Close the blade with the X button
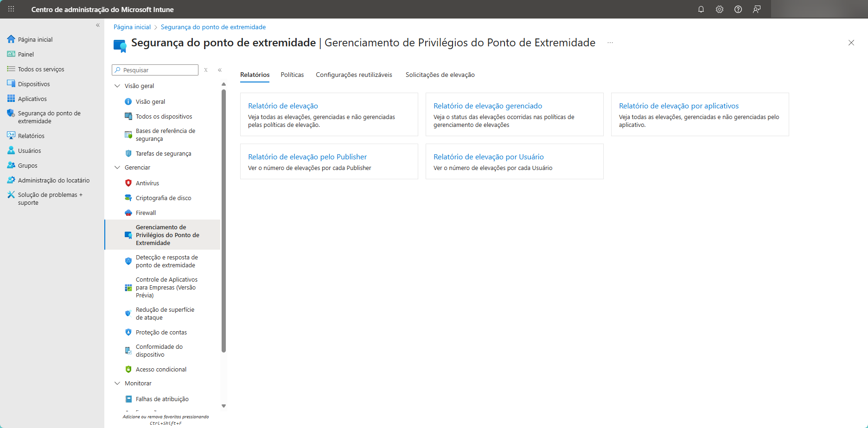 coord(851,43)
